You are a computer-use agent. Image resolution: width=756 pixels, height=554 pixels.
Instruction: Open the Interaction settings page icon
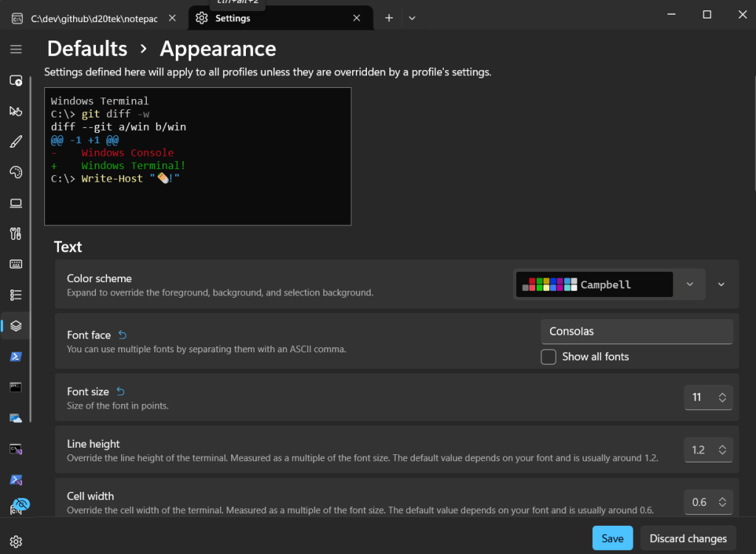tap(16, 111)
